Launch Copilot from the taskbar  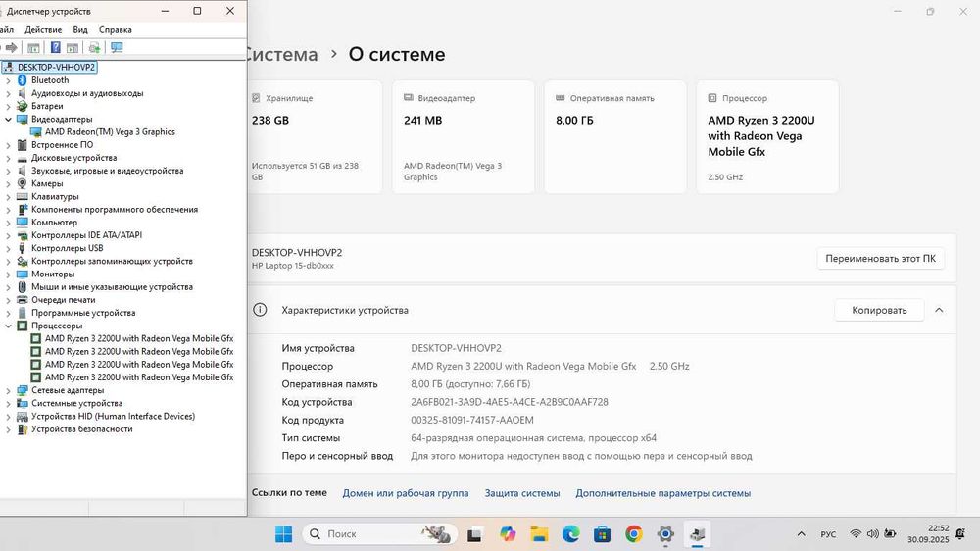pyautogui.click(x=508, y=534)
